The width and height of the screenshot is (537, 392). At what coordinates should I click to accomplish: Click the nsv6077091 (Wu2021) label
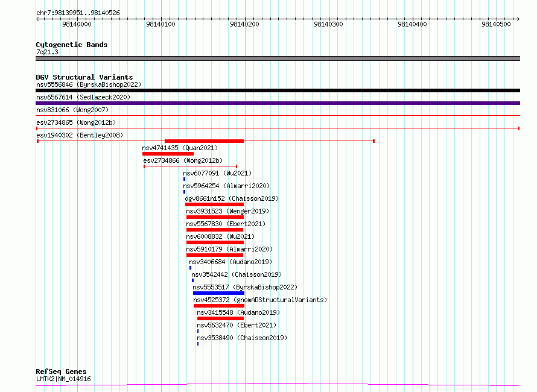217,173
